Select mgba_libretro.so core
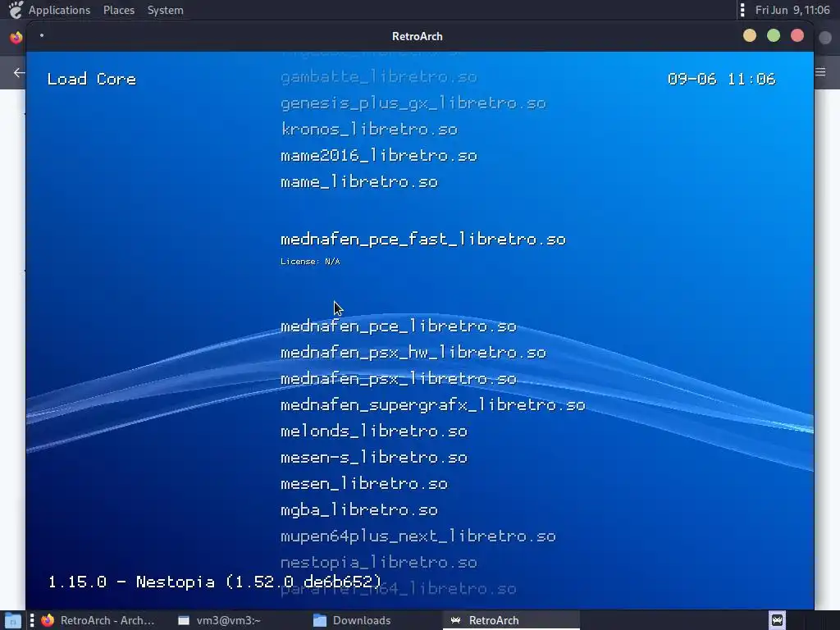The width and height of the screenshot is (840, 630). tap(359, 509)
